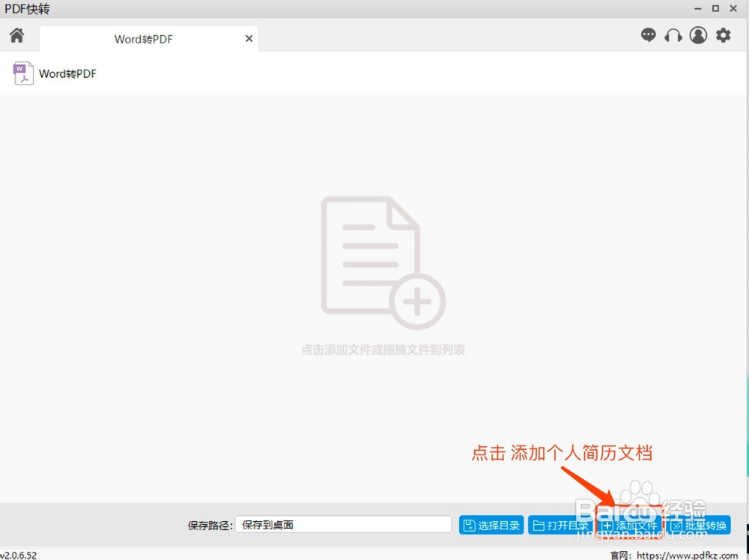Click the save-disk icon on 选择目录 button

(469, 525)
